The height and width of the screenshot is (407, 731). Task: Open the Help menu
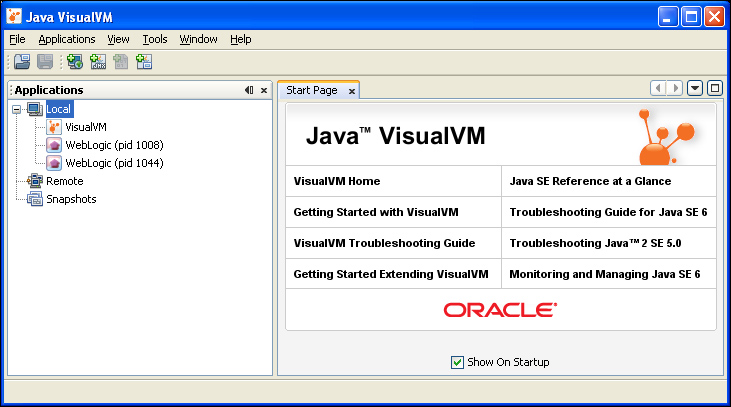coord(241,39)
